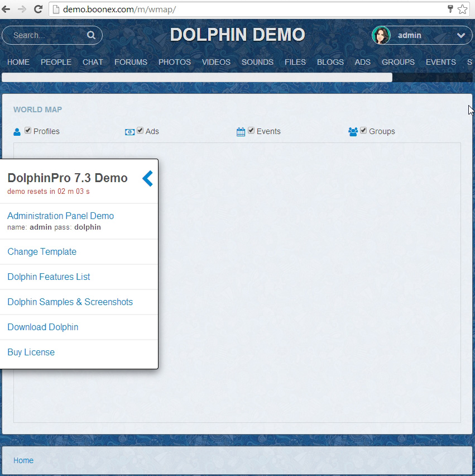Click the Events calendar icon
Viewport: 475px width, 476px height.
pyautogui.click(x=241, y=132)
